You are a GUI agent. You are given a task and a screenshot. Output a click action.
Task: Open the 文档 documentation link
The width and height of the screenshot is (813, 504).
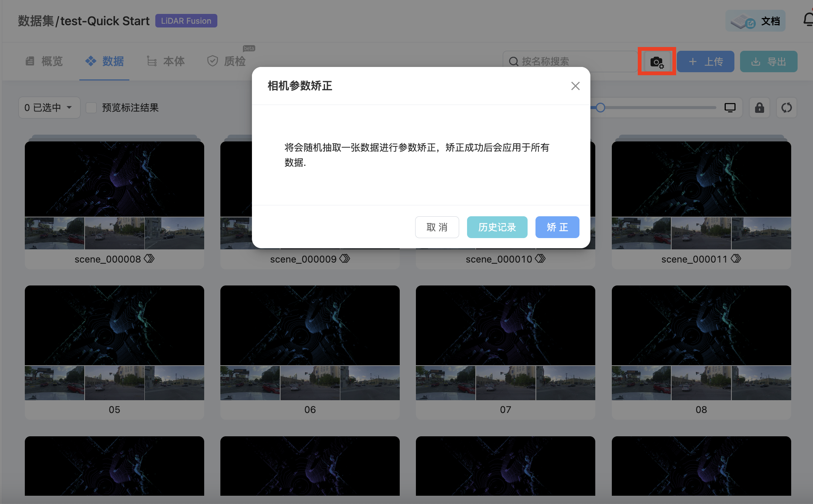point(755,21)
